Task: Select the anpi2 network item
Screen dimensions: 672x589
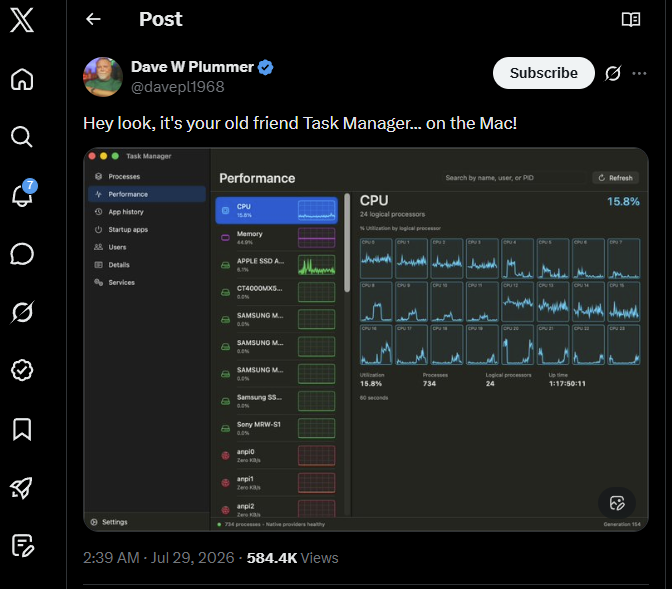Action: click(276, 508)
